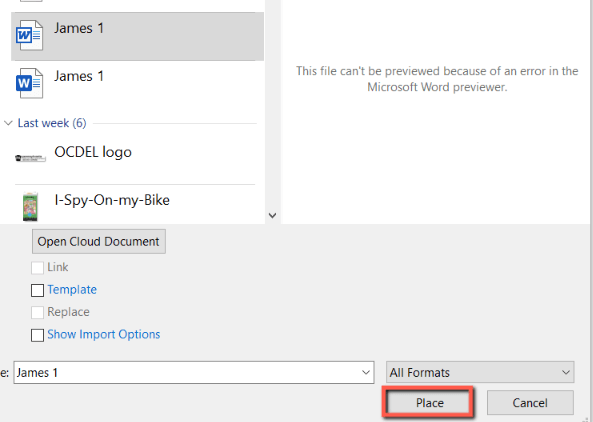
Task: Enable the Template checkbox
Action: pos(37,290)
